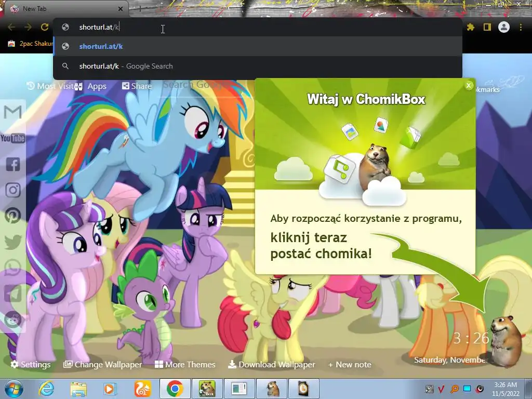Close the ChomikBox welcome popup

[469, 86]
